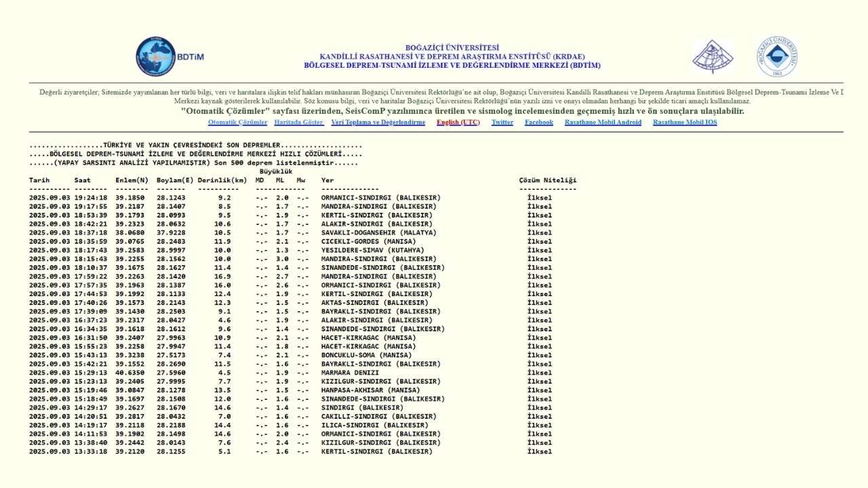This screenshot has height=488, width=868.
Task: Open the Twitter link
Action: point(502,123)
